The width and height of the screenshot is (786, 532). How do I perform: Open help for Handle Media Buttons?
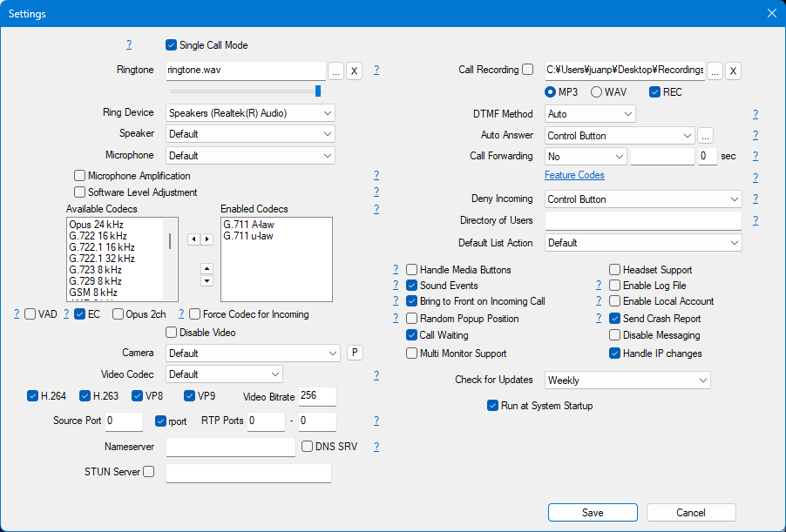396,270
